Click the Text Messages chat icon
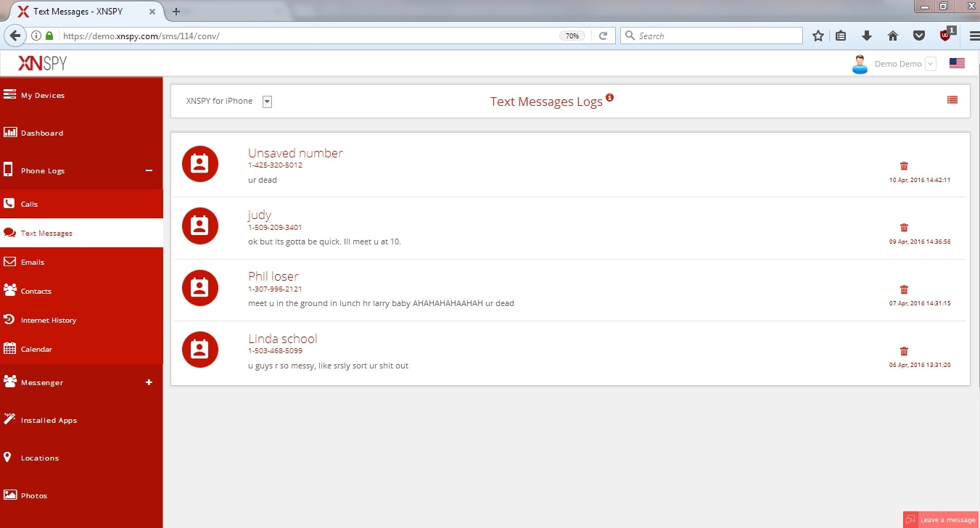Viewport: 980px width, 528px height. (x=9, y=233)
